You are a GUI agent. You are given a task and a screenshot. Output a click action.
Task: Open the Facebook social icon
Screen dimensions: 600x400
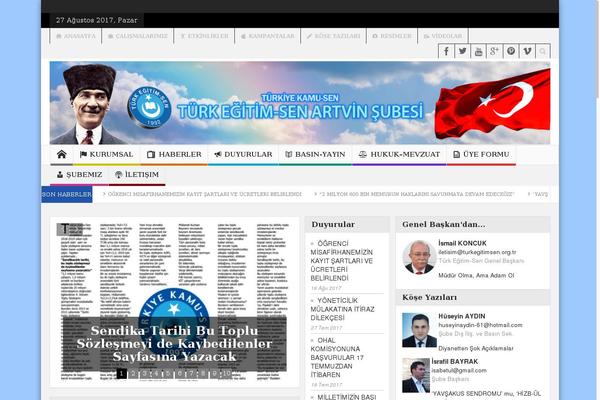[446, 51]
